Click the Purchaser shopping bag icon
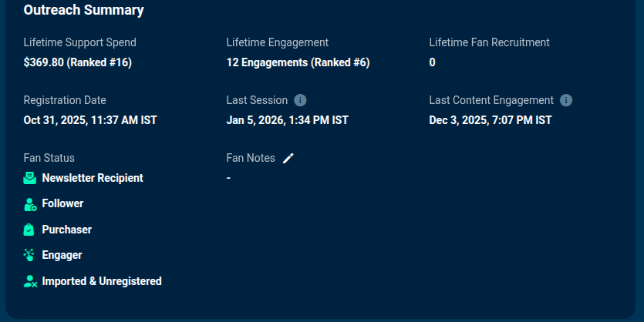 coord(29,230)
